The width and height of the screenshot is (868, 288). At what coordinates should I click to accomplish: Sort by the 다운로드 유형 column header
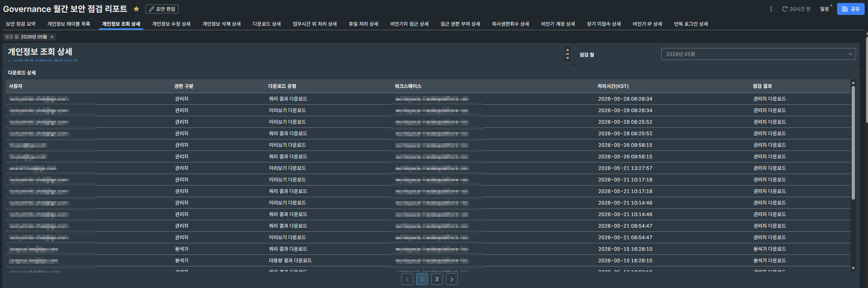point(282,86)
